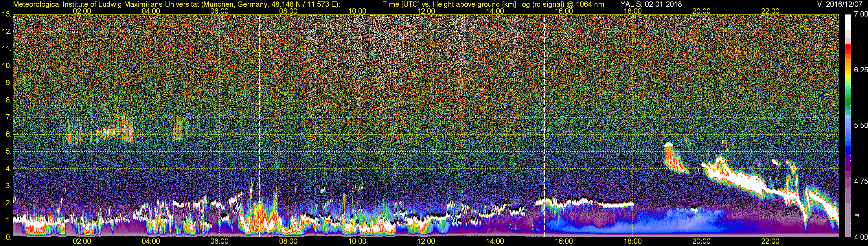Click the height axis label 9
Screen dimensions: 868x246
8,83
